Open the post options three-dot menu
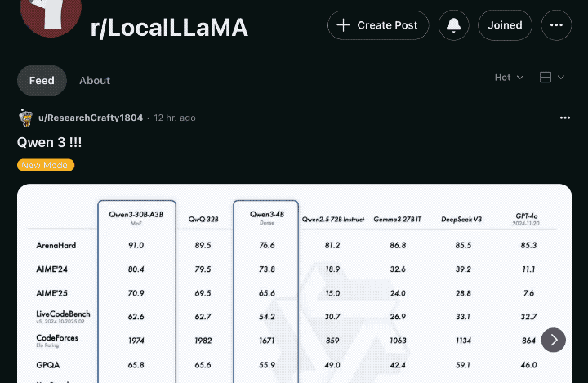 point(564,118)
